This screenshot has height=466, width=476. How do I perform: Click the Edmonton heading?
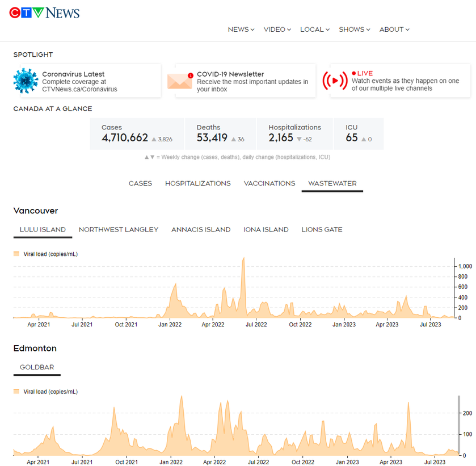pyautogui.click(x=35, y=349)
